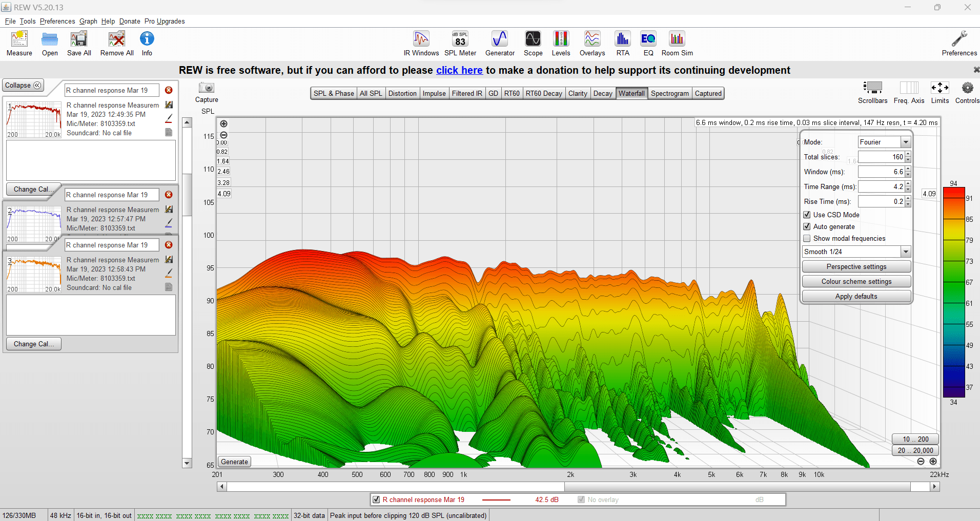Click the Generate button
980x521 pixels.
[234, 462]
